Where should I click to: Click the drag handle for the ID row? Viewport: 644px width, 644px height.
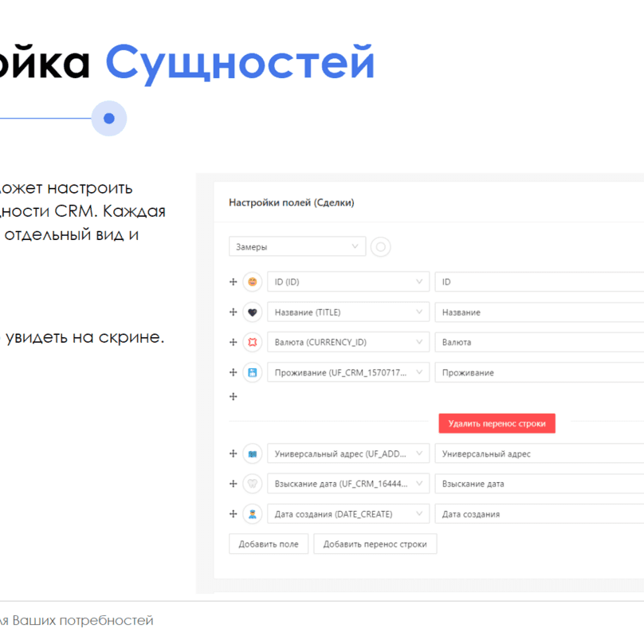click(234, 282)
